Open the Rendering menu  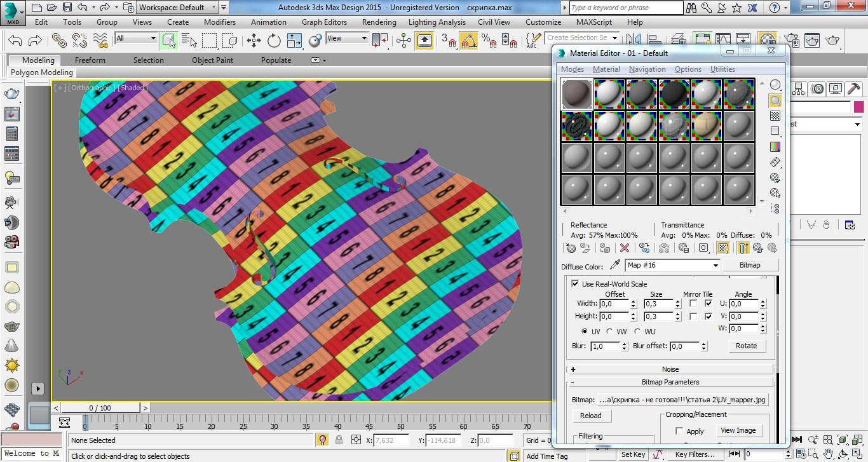click(379, 22)
